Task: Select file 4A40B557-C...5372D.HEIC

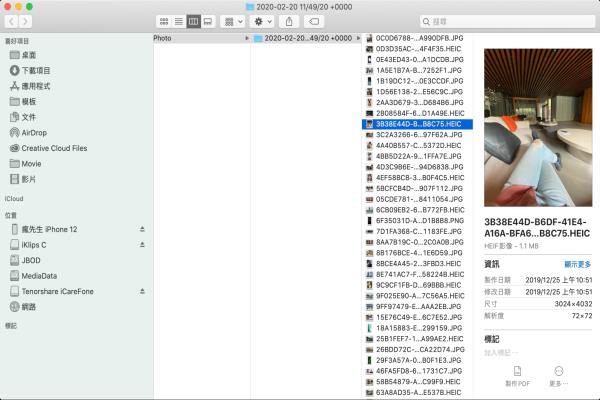Action: pos(417,145)
